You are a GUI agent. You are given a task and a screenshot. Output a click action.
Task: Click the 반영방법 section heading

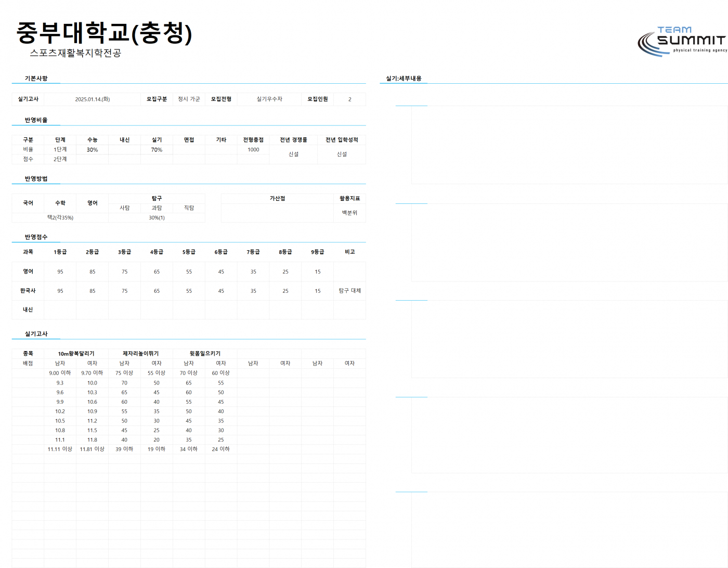36,179
